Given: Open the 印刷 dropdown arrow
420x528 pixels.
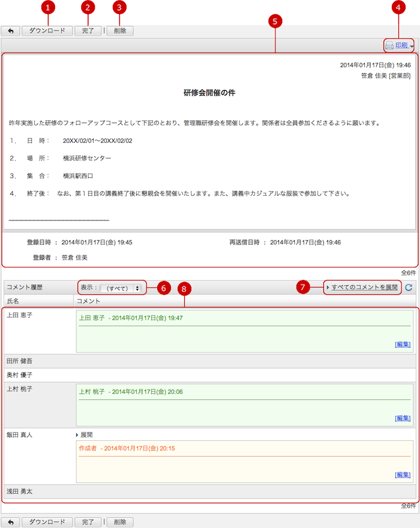Looking at the screenshot, I should [412, 46].
